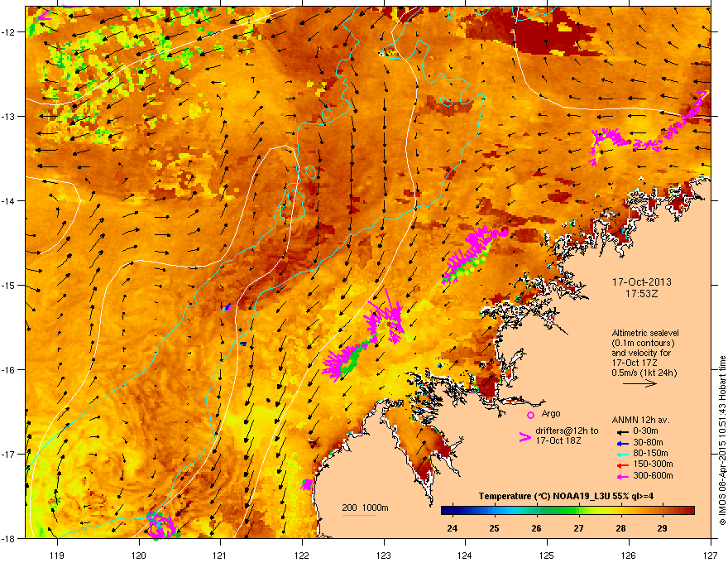Click the 'drifters@12h to' legend label
The image size is (728, 563).
point(567,431)
